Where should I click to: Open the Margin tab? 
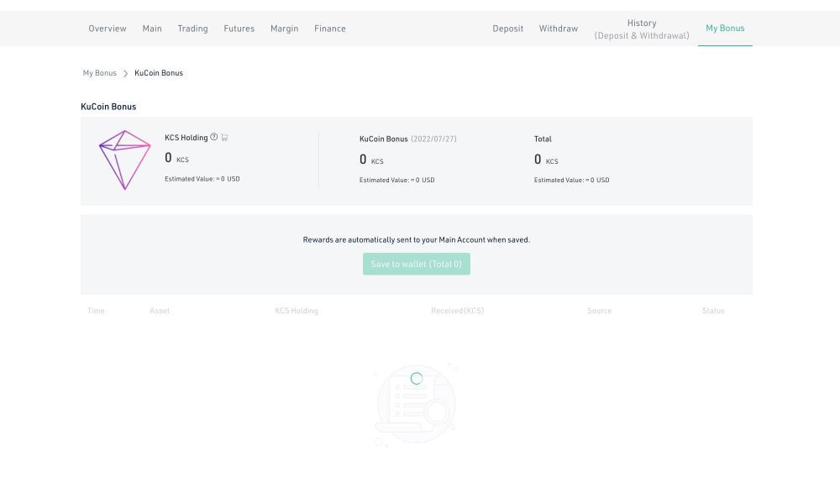[x=285, y=29]
